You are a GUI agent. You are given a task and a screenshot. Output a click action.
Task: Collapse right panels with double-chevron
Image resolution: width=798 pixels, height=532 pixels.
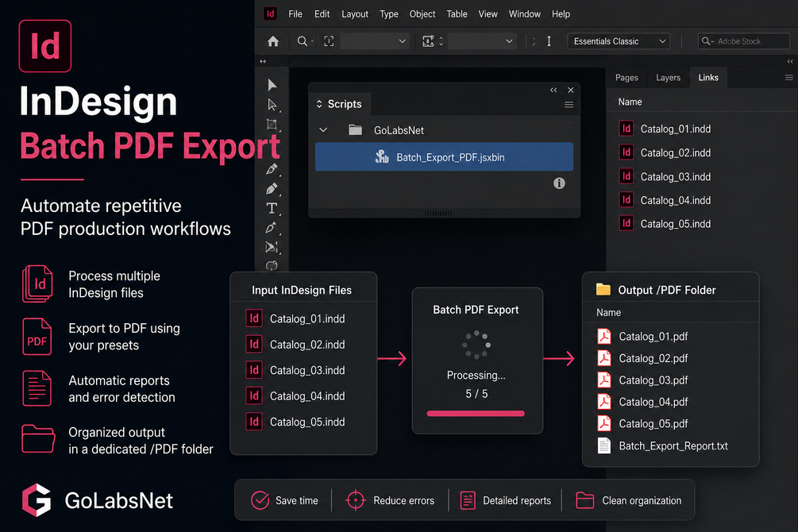(x=790, y=61)
